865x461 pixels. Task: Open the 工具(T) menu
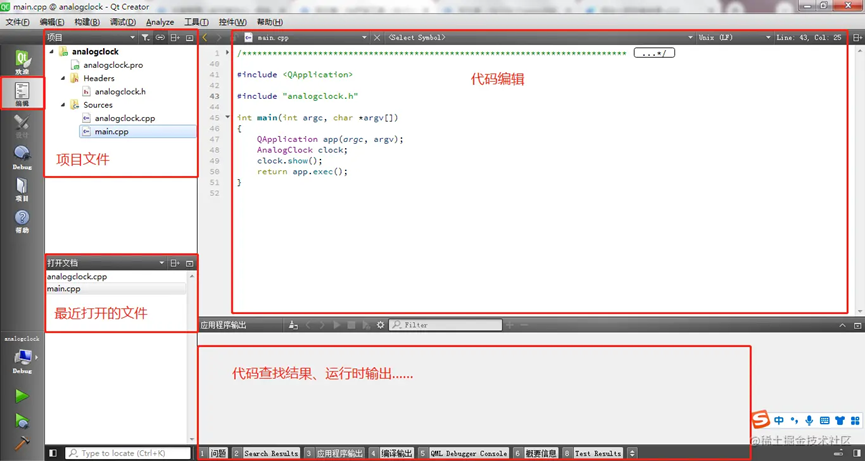click(196, 22)
